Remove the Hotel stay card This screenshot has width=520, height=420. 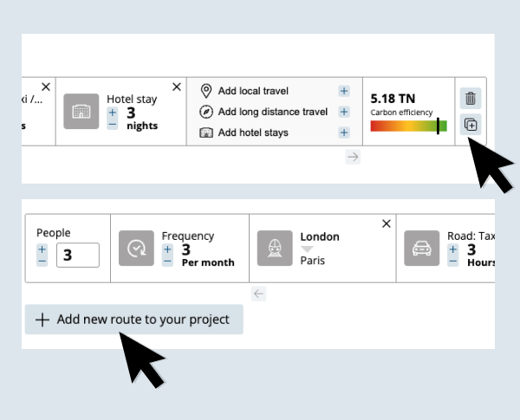[177, 87]
